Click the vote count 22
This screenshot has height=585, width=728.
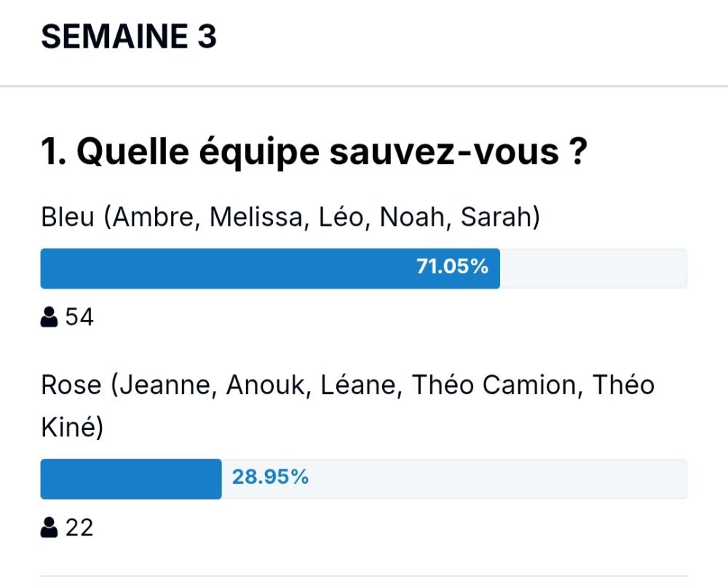(79, 527)
